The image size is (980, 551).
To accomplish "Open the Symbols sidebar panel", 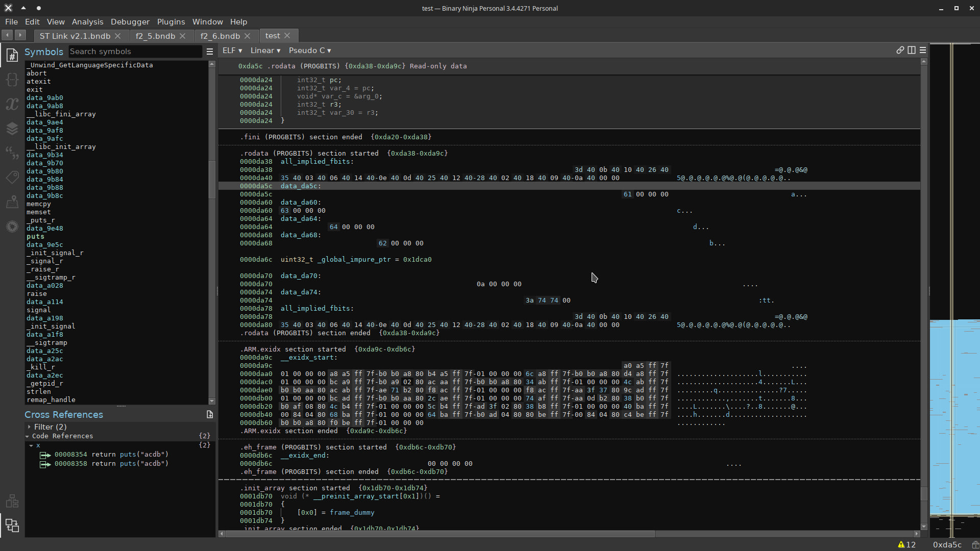I will (12, 55).
